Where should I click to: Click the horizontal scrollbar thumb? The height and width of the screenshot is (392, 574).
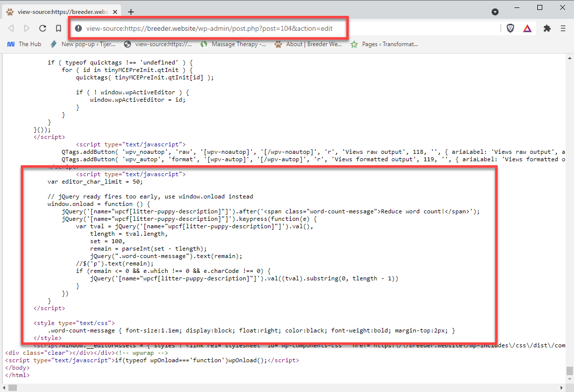click(12, 388)
